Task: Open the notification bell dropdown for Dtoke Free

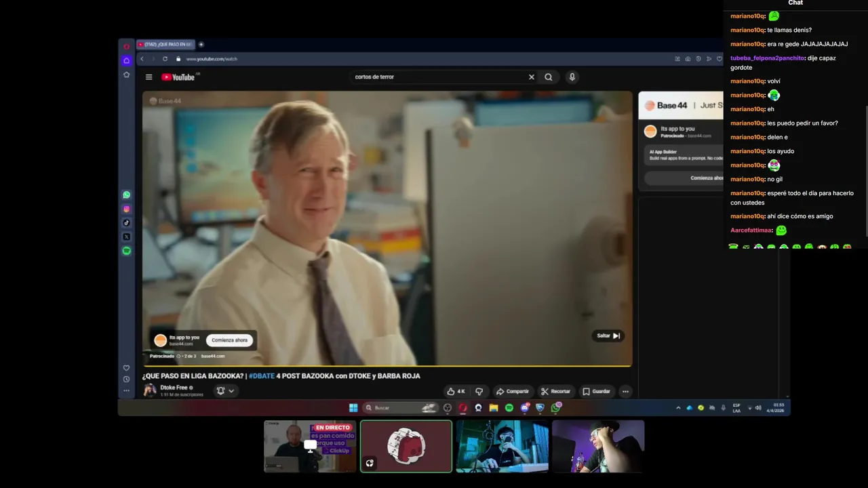Action: (x=224, y=391)
